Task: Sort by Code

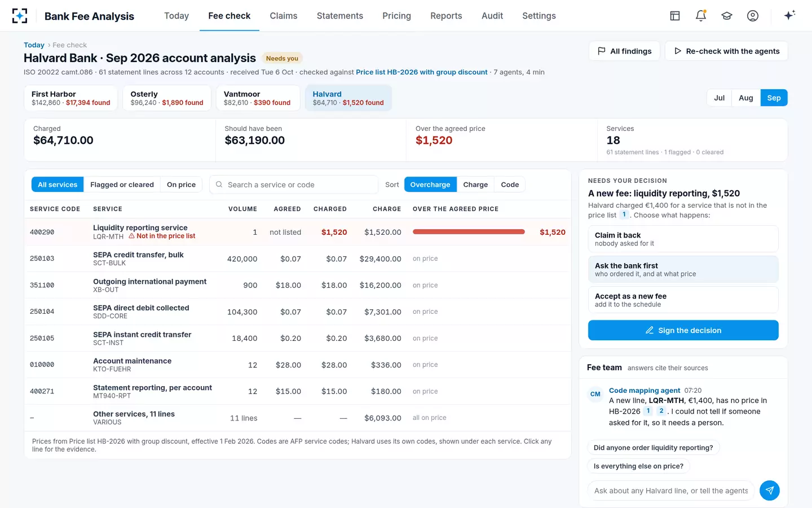Action: (x=510, y=185)
